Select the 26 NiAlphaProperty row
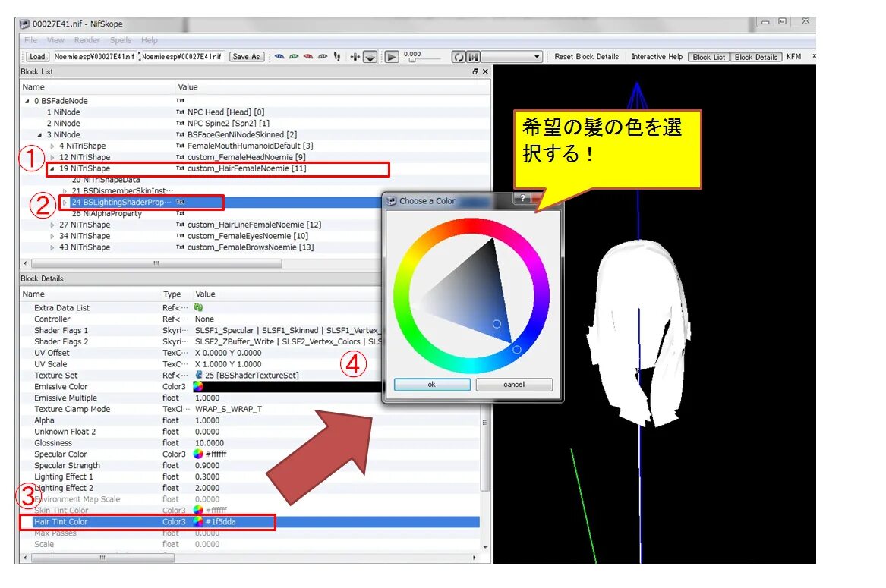 (201, 213)
